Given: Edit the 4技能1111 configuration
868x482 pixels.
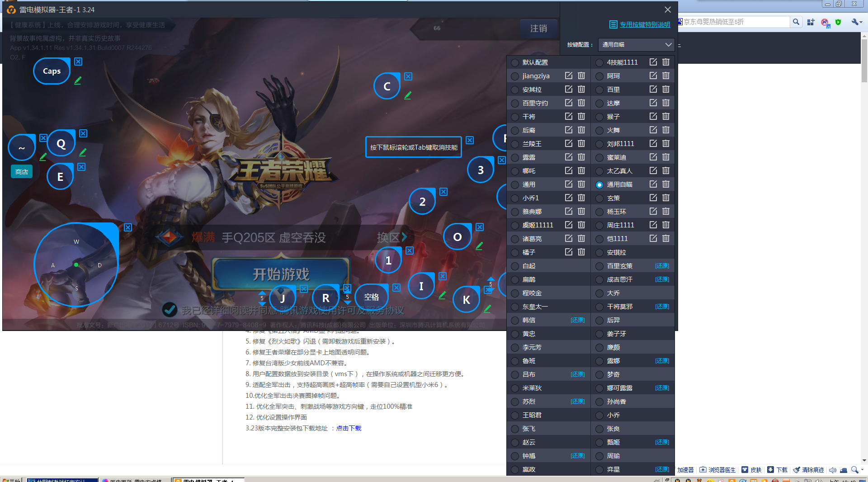Looking at the screenshot, I should (653, 62).
